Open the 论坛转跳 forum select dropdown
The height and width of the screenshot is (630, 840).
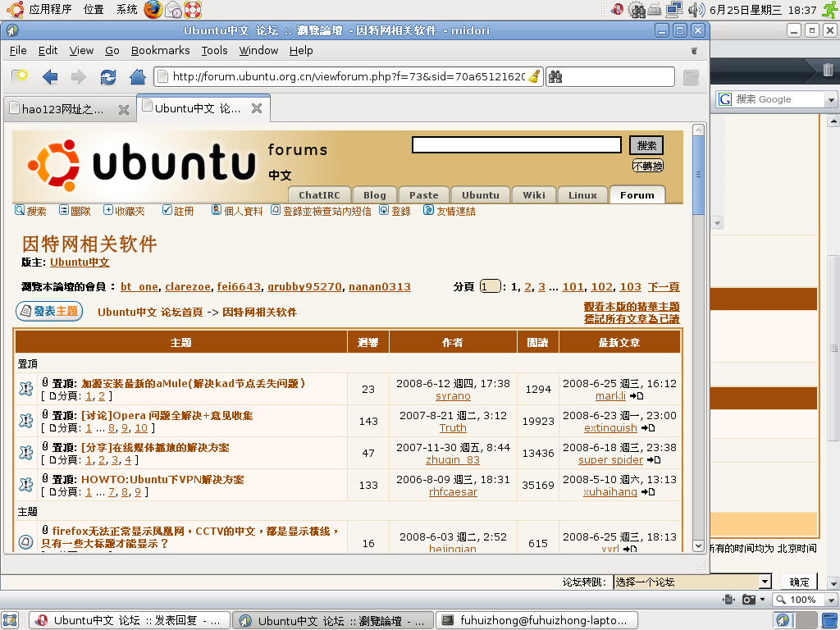tap(692, 582)
